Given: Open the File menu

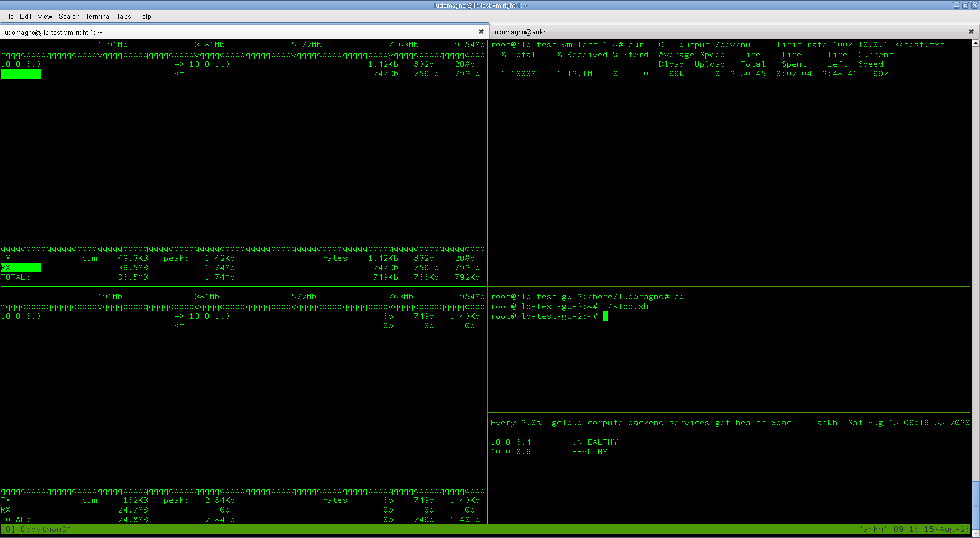Looking at the screenshot, I should coord(8,16).
